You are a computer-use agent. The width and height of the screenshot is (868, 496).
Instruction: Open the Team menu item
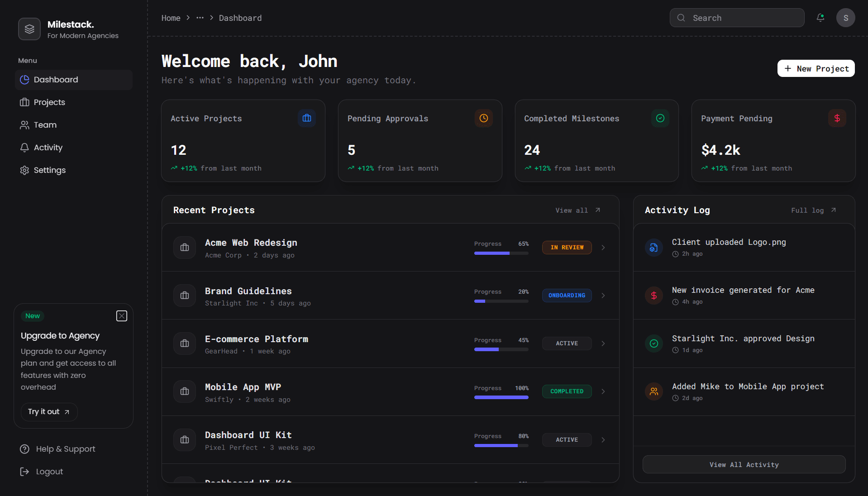[74, 125]
